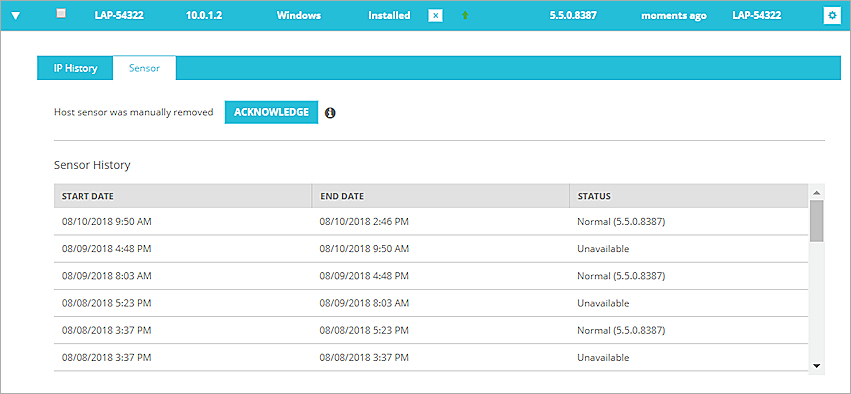Viewport: 851px width, 394px height.
Task: Click the Installed status text
Action: pos(389,16)
